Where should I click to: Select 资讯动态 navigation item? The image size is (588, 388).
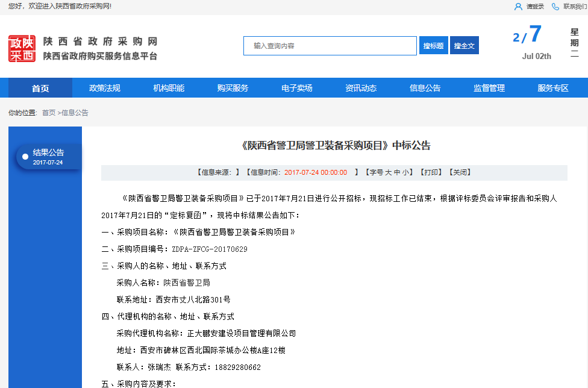361,88
